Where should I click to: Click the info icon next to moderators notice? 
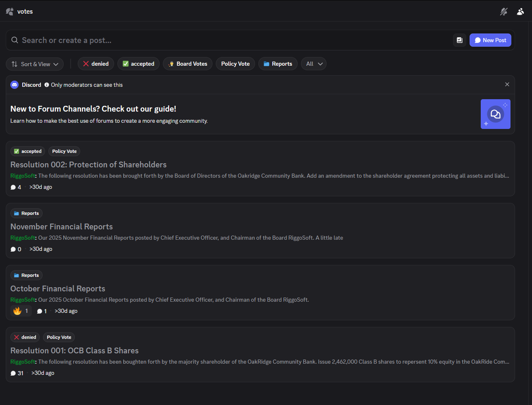47,85
